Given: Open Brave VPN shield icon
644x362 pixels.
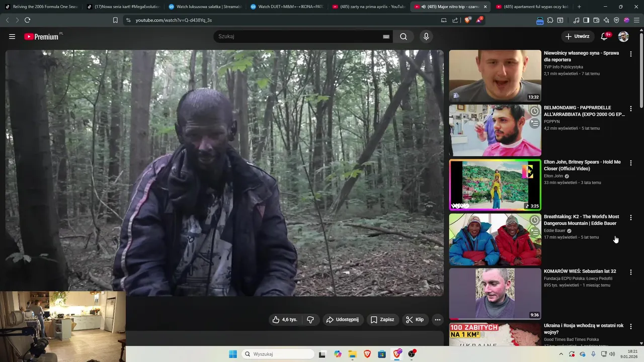Looking at the screenshot, I should click(x=616, y=20).
